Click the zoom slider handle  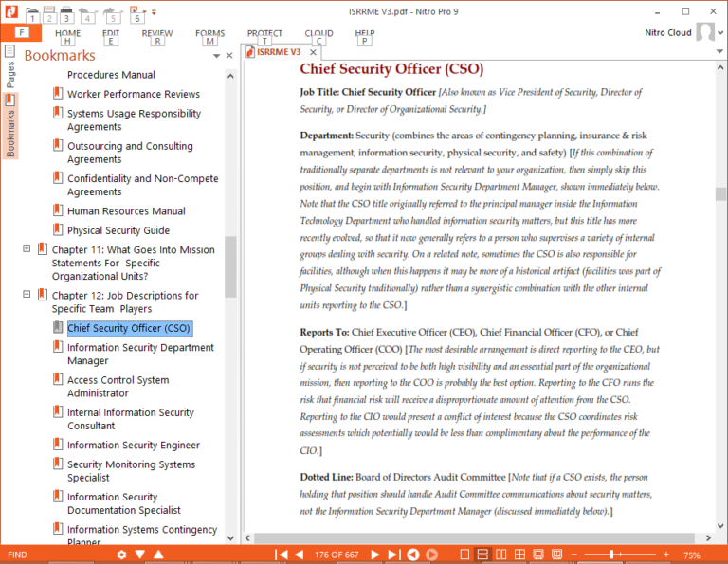click(612, 555)
